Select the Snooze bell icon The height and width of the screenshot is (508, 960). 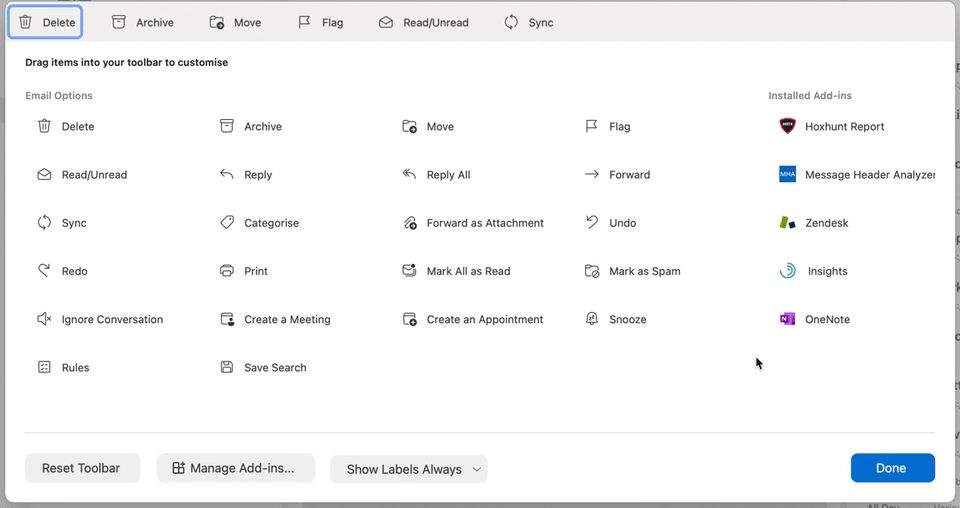tap(591, 319)
